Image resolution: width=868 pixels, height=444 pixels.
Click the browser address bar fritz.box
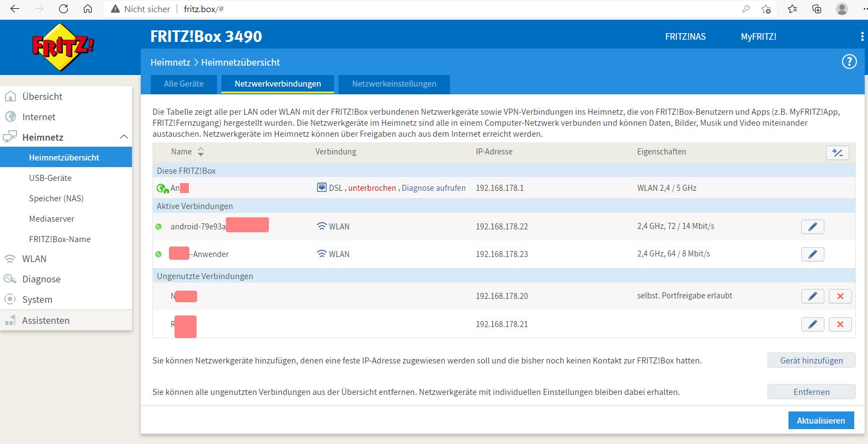pyautogui.click(x=204, y=9)
